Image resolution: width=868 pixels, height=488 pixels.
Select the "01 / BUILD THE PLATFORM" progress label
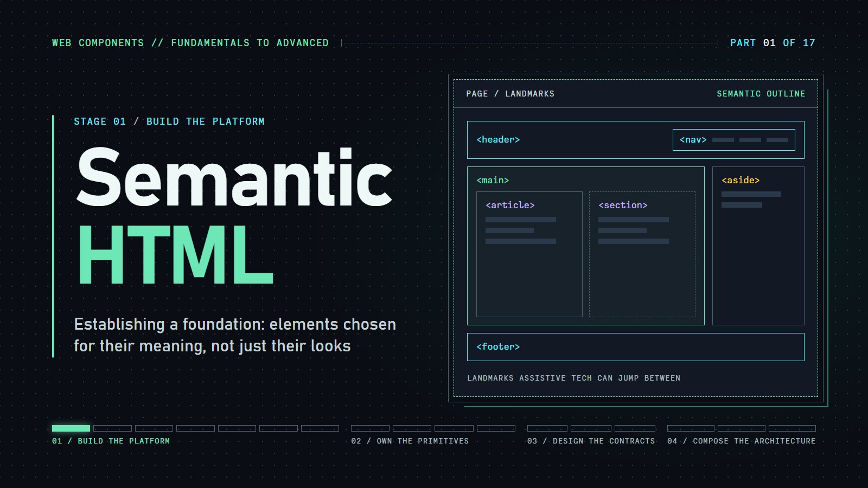tap(111, 441)
